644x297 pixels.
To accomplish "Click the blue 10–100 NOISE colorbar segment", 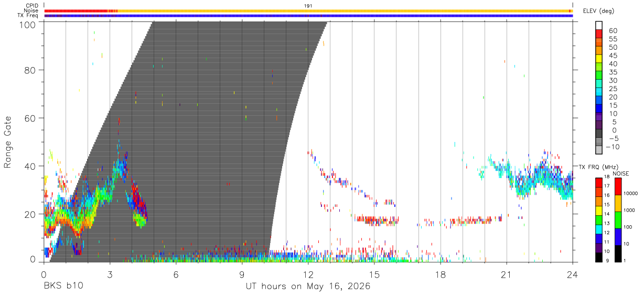I will (x=618, y=236).
